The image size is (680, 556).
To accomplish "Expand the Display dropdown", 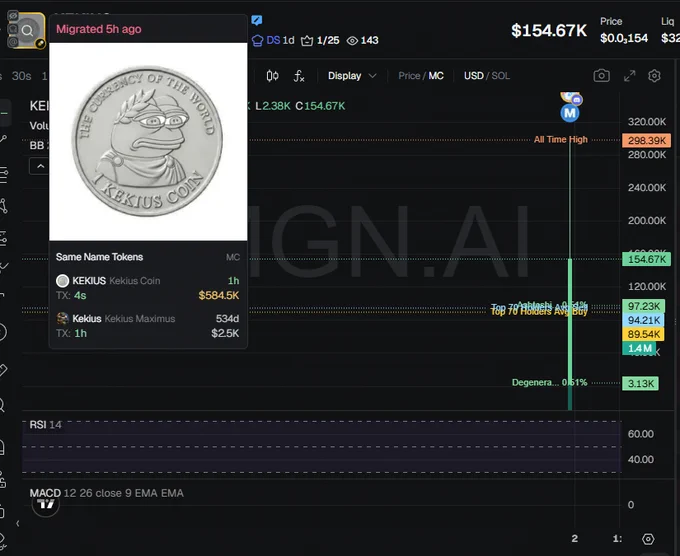I will (x=352, y=76).
